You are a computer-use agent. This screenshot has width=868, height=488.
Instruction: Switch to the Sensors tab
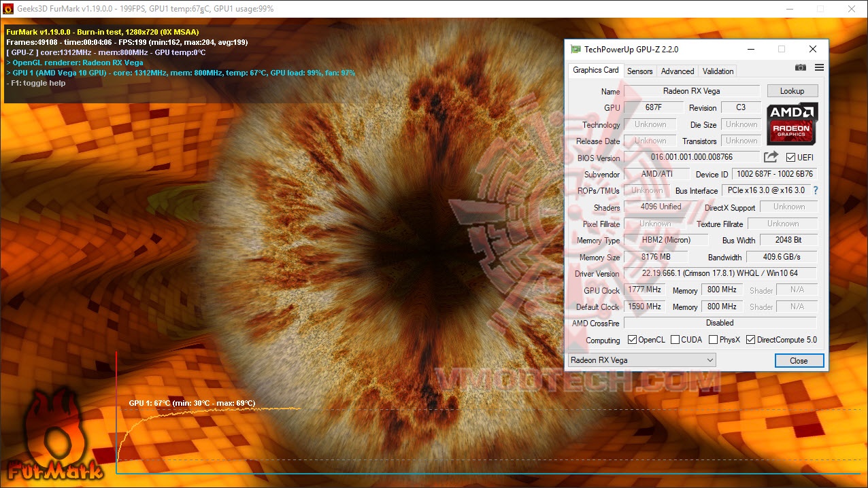[640, 71]
